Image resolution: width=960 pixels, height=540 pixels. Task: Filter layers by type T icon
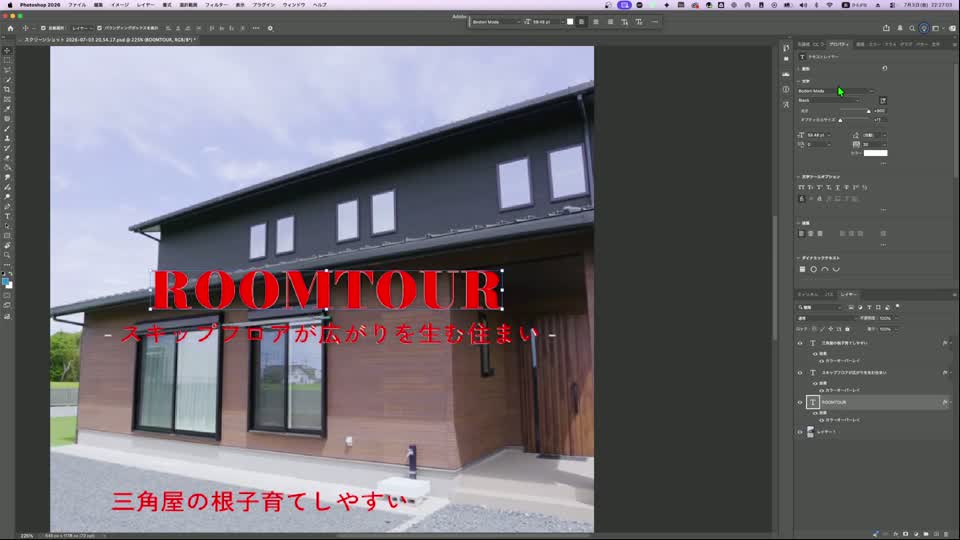[x=869, y=307]
